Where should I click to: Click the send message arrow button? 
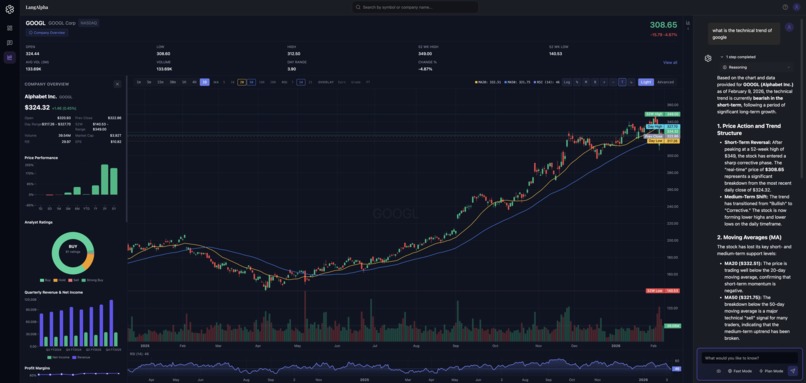tap(792, 370)
